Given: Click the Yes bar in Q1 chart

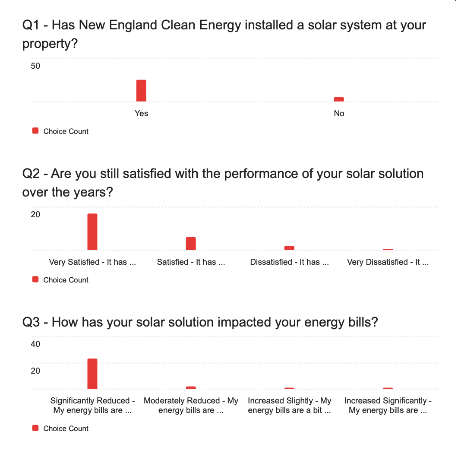Looking at the screenshot, I should 141,91.
